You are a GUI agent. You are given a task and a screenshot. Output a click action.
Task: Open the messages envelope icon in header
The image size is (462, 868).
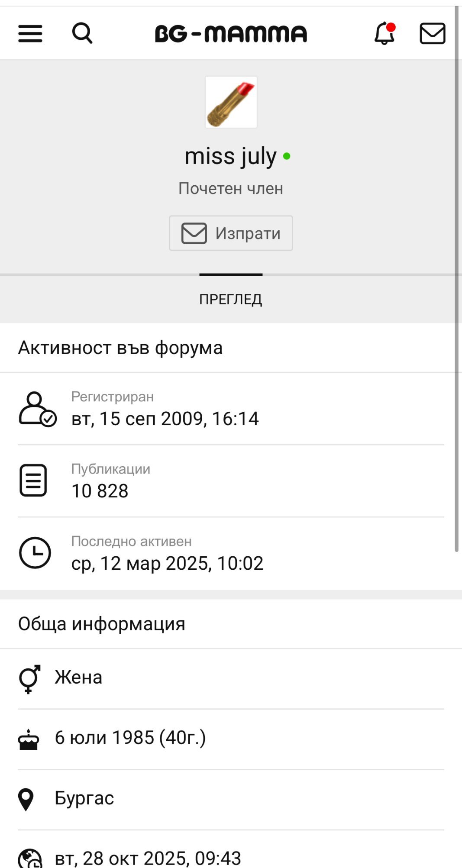tap(432, 33)
